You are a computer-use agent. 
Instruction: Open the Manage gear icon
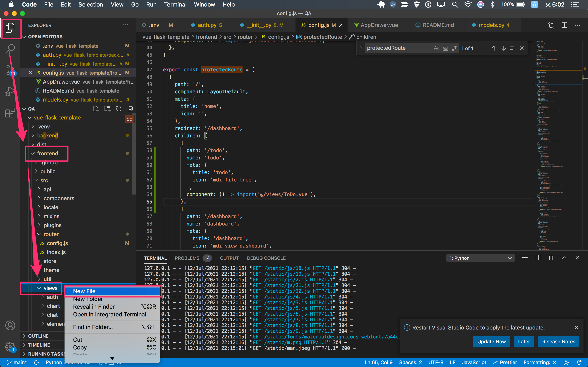click(10, 347)
